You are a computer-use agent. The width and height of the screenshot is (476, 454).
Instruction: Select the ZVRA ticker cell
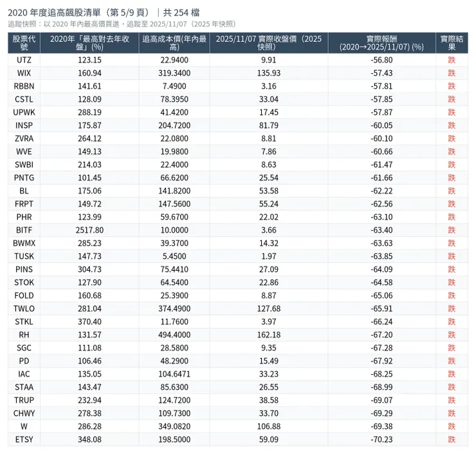pyautogui.click(x=24, y=138)
